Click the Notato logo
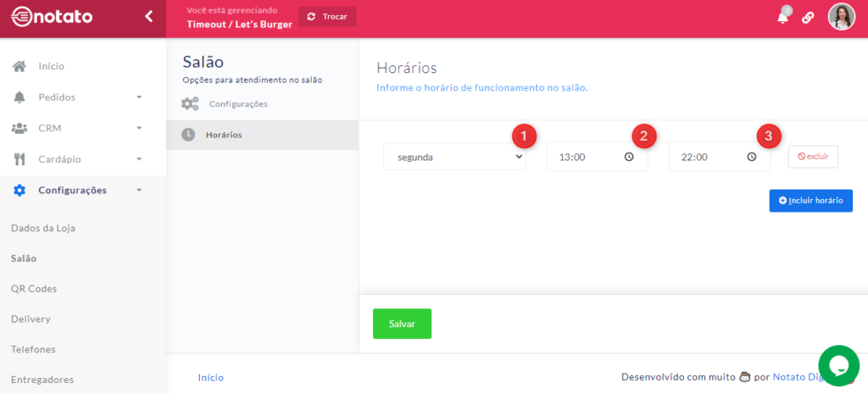Image resolution: width=868 pixels, height=394 pixels. click(52, 16)
